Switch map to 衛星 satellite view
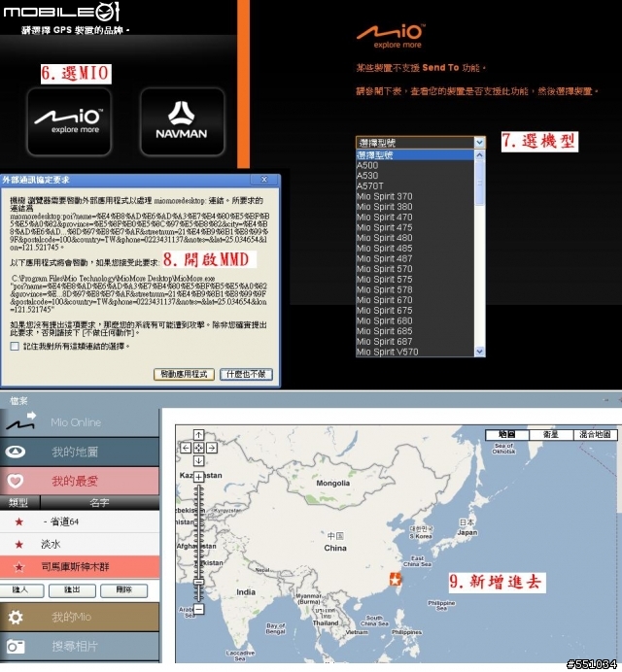This screenshot has width=622, height=672. pos(551,435)
